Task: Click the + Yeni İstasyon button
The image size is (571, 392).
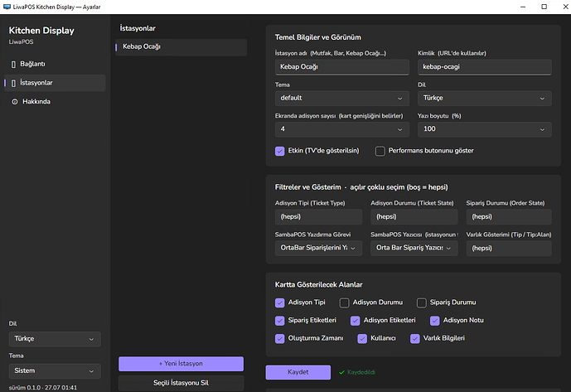Action: click(x=181, y=364)
